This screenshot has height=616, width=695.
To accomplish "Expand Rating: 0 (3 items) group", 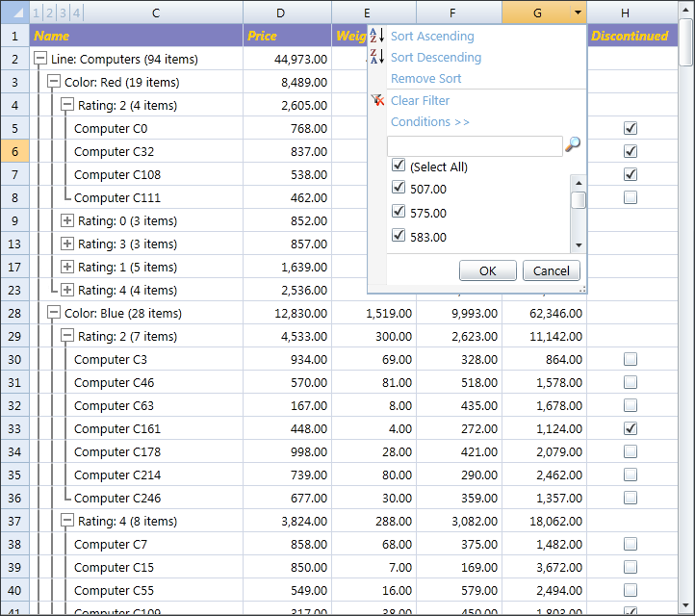I will coord(67,220).
